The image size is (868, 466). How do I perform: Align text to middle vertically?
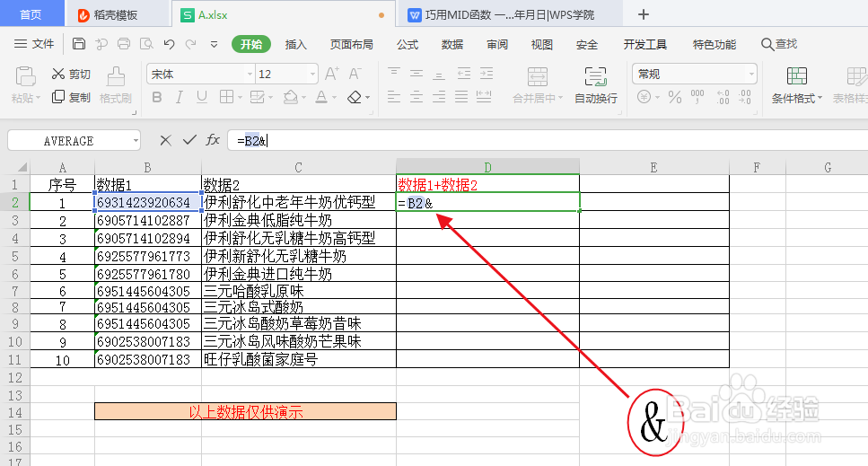click(x=416, y=73)
